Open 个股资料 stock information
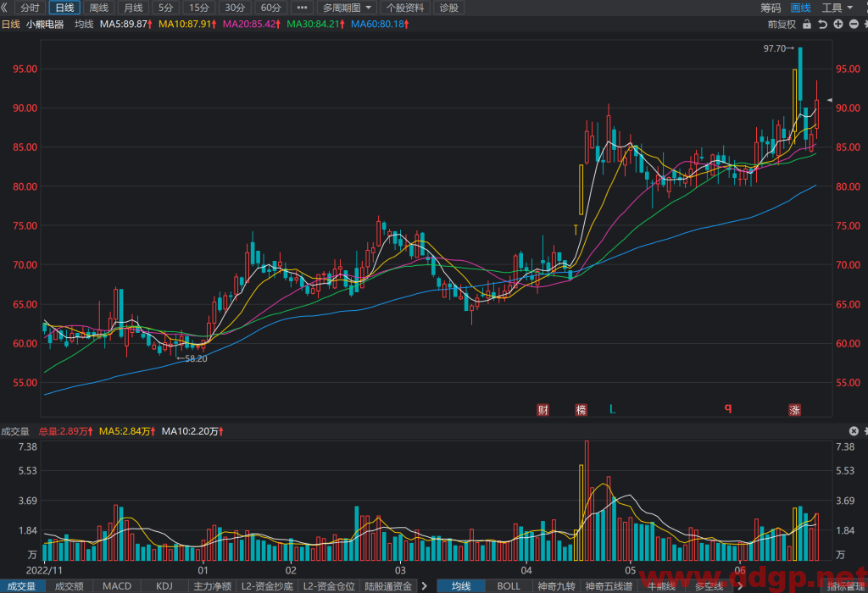 click(x=405, y=8)
